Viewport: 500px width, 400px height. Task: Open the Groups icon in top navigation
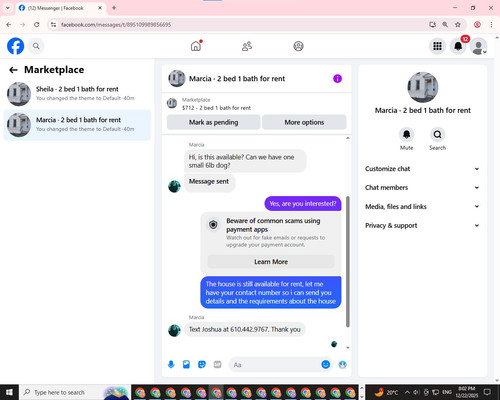(x=298, y=46)
